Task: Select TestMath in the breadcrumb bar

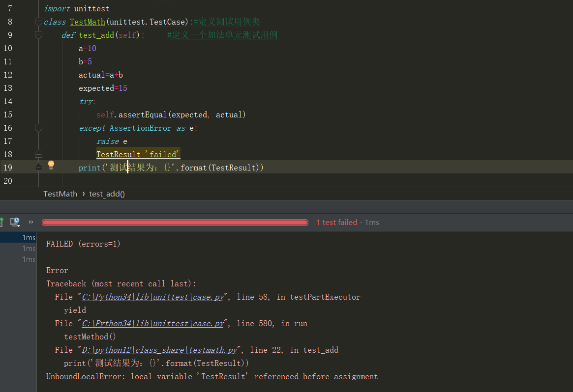Action: 60,194
